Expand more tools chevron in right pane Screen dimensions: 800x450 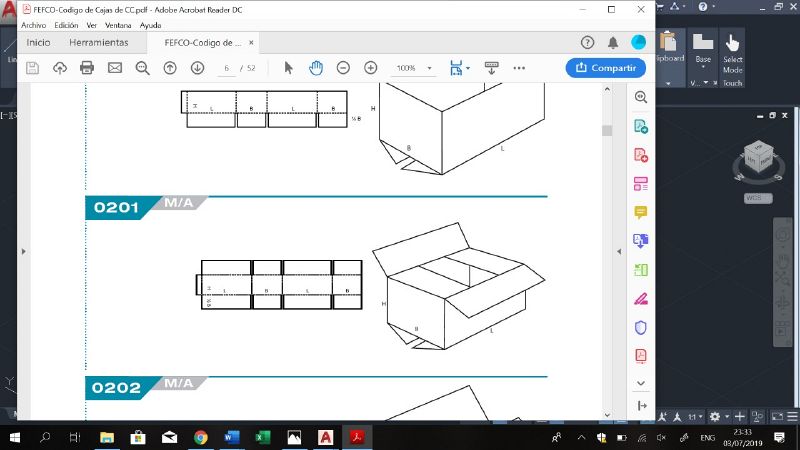point(641,383)
